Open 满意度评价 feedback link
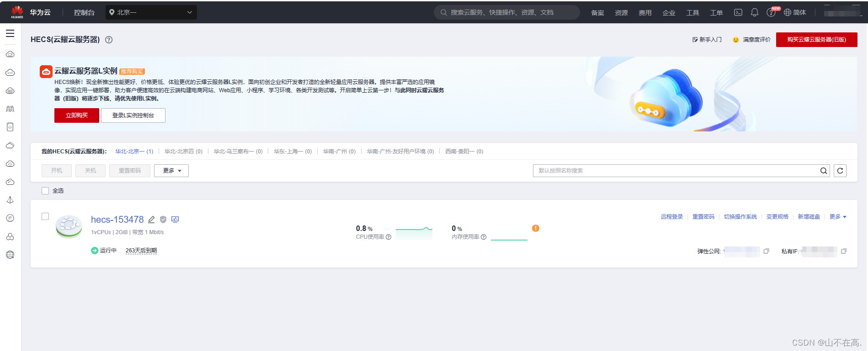868x351 pixels. pyautogui.click(x=751, y=40)
